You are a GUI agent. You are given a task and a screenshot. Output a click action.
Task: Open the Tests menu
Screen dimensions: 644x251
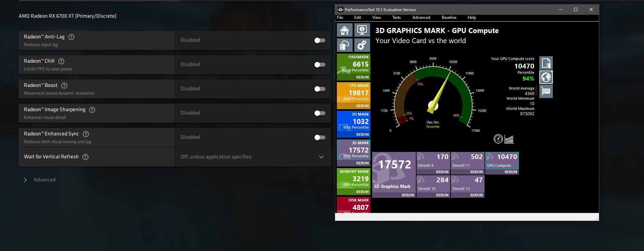pyautogui.click(x=396, y=18)
